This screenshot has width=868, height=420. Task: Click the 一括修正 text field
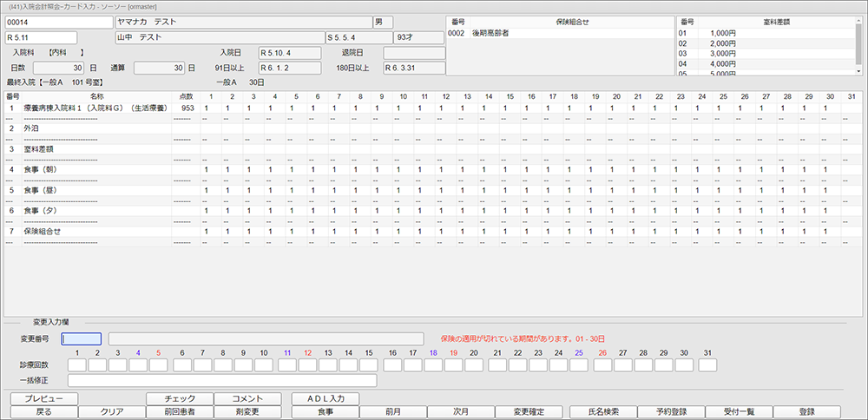click(222, 380)
